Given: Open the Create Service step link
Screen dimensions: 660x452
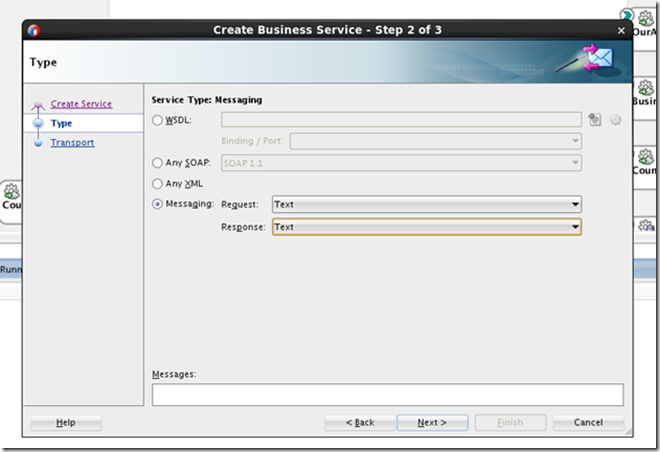Looking at the screenshot, I should [81, 104].
